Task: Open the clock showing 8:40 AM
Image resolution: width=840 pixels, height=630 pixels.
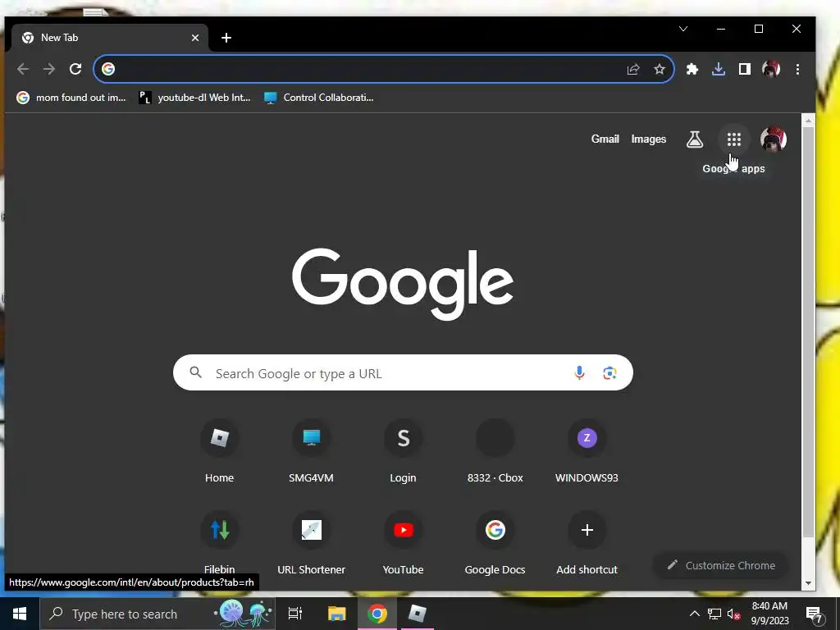Action: [x=769, y=614]
